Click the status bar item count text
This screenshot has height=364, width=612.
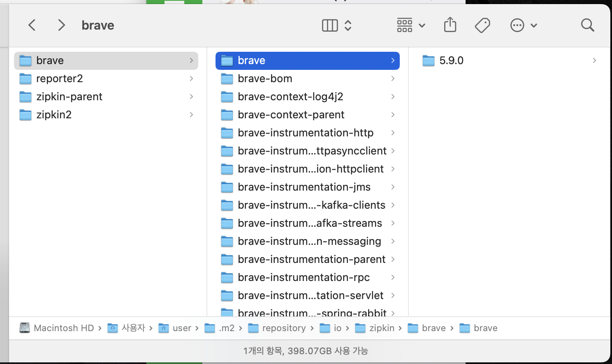pyautogui.click(x=306, y=351)
